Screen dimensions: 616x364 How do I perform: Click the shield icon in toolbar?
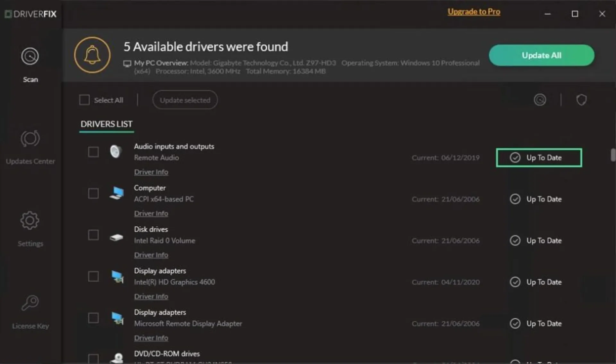pos(581,100)
